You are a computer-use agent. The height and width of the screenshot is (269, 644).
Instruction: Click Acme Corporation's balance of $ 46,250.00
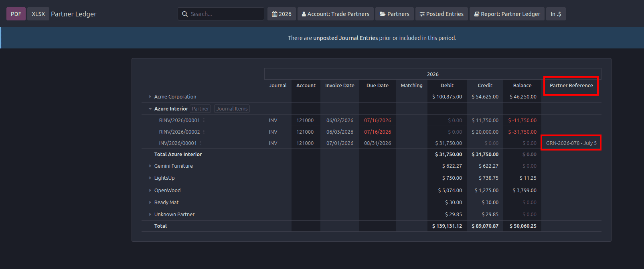[x=523, y=97]
